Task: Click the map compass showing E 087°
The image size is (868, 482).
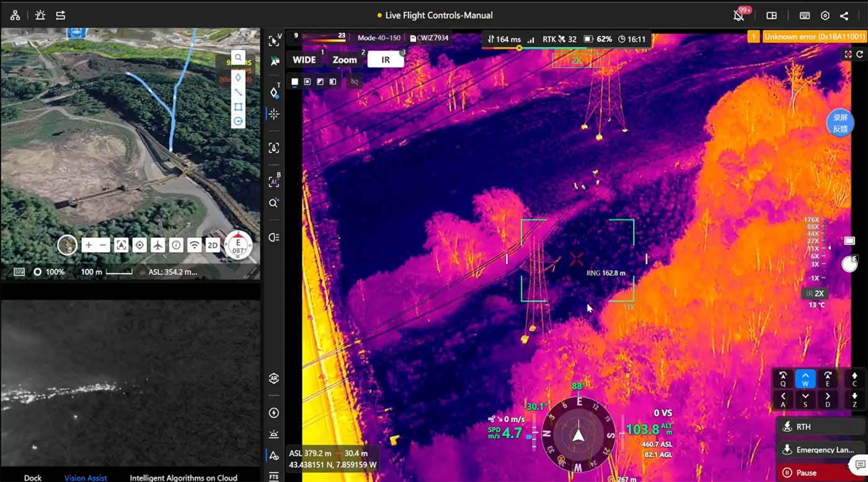Action: click(x=238, y=245)
